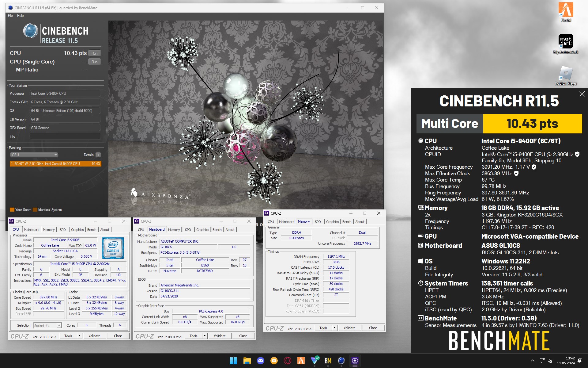This screenshot has height=368, width=588.
Task: Click the CPU-Z title icon of Memory window
Action: coord(266,213)
